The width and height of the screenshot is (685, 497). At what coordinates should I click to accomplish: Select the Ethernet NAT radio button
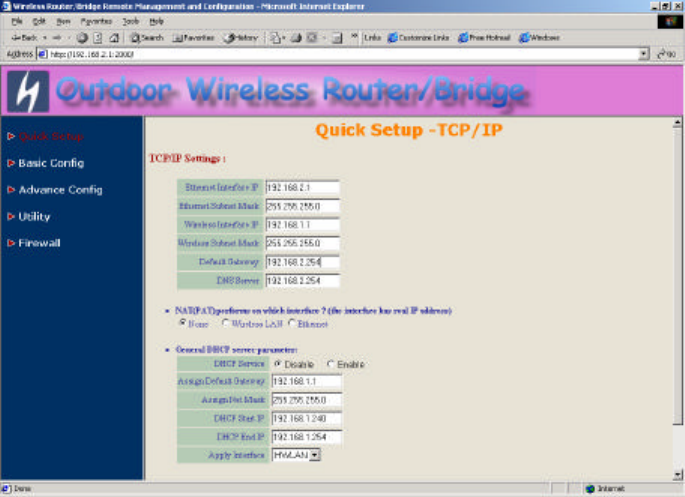coord(292,323)
